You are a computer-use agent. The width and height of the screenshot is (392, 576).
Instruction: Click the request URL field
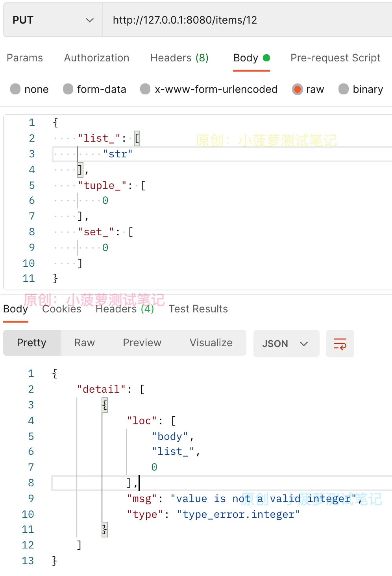[x=247, y=20]
